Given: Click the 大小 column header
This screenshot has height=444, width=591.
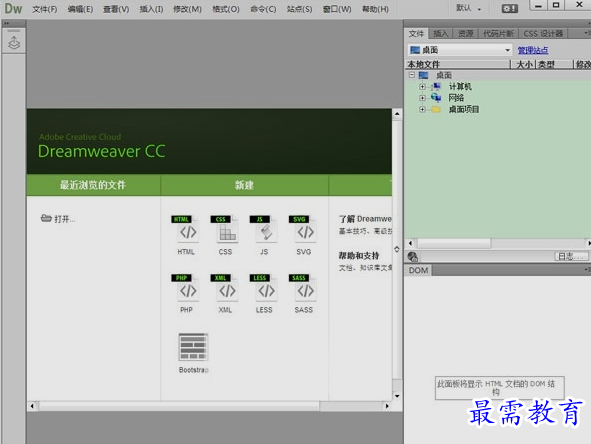Looking at the screenshot, I should point(524,64).
